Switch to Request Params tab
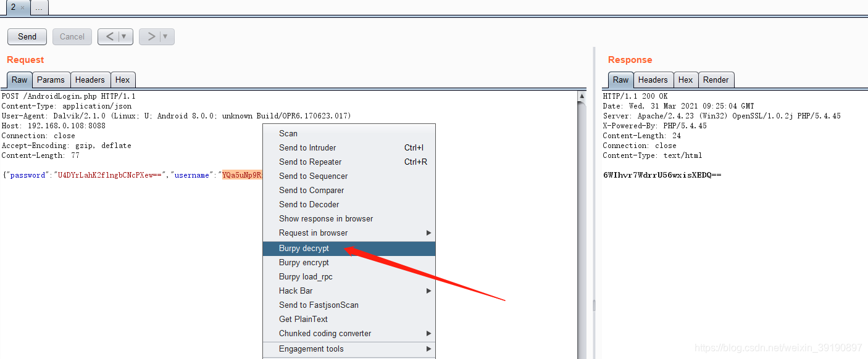This screenshot has width=868, height=359. 51,80
